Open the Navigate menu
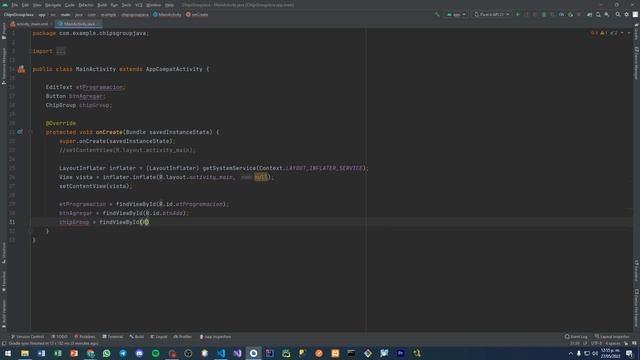Image resolution: width=640 pixels, height=360 pixels. (x=53, y=5)
